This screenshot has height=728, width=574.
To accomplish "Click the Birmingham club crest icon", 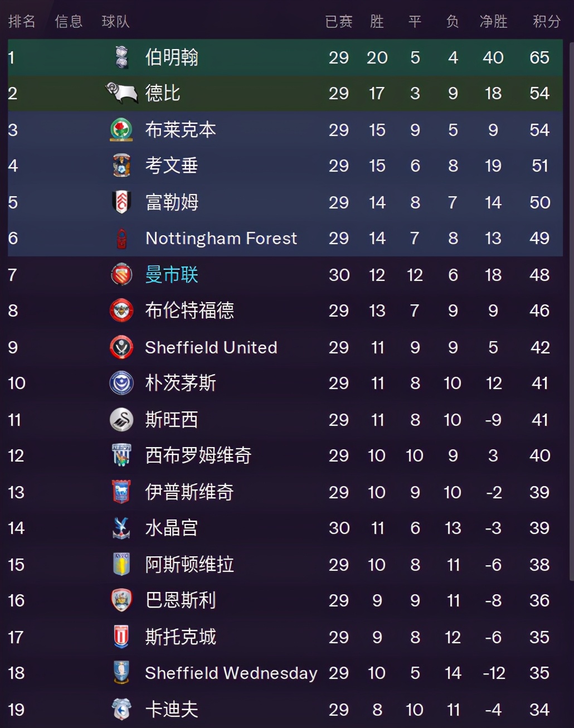I will [x=121, y=57].
